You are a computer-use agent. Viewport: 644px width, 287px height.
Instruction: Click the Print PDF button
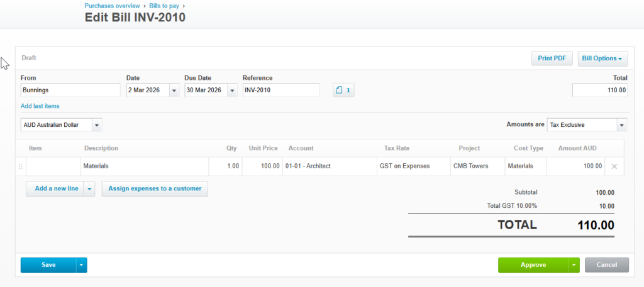point(552,58)
